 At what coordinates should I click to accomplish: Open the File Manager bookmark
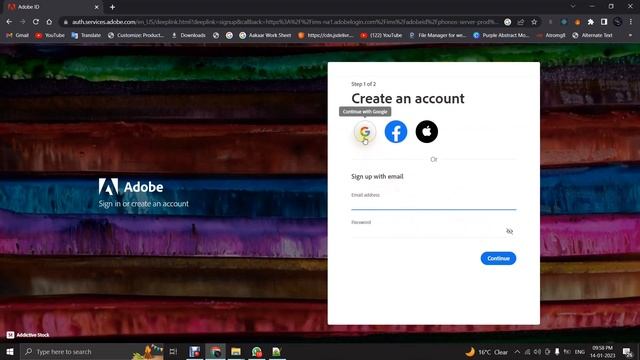[x=437, y=36]
